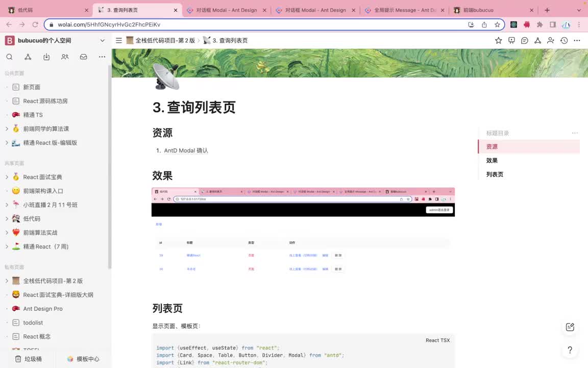
Task: Open the team members icon in sidebar
Action: [x=65, y=57]
